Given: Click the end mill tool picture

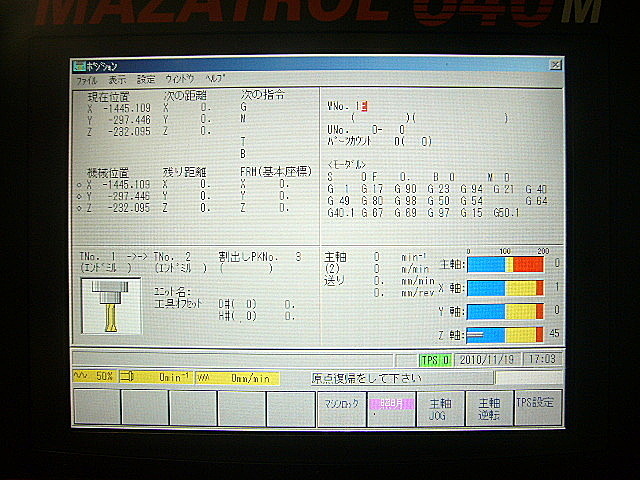Looking at the screenshot, I should tap(111, 305).
